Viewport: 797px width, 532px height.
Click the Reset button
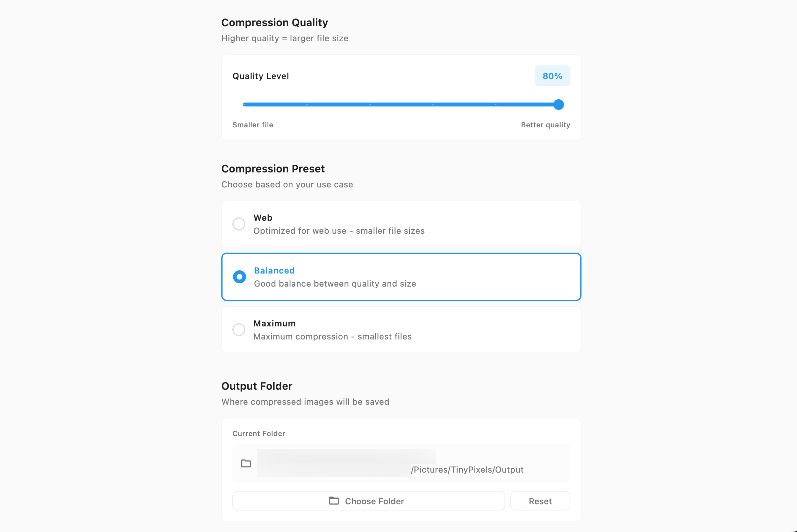540,501
